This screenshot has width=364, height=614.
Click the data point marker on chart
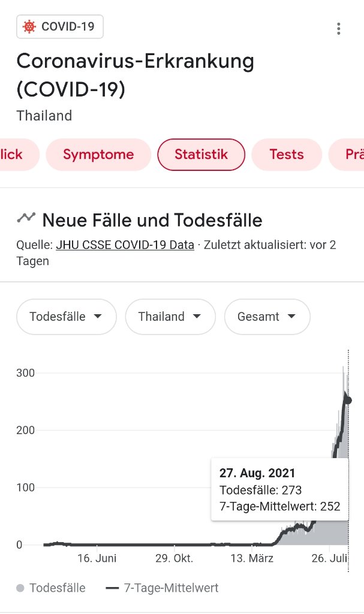click(x=348, y=401)
